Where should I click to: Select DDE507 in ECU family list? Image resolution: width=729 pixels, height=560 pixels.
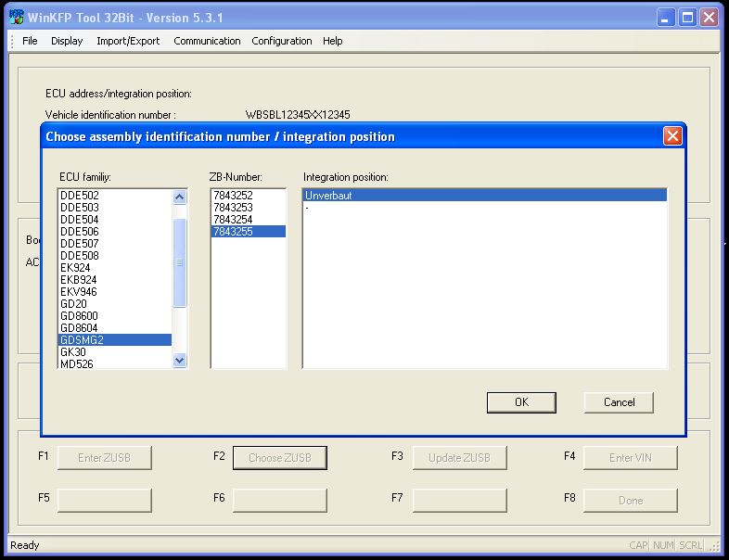point(114,244)
